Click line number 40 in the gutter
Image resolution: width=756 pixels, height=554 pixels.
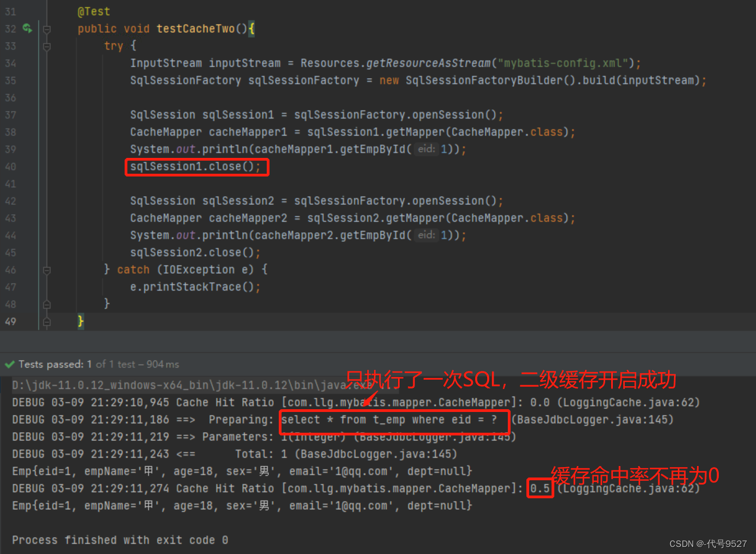click(x=10, y=167)
